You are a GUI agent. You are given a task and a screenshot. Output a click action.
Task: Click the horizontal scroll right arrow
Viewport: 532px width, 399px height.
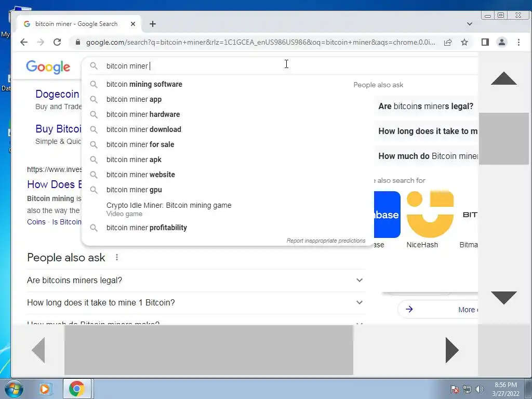pyautogui.click(x=452, y=350)
